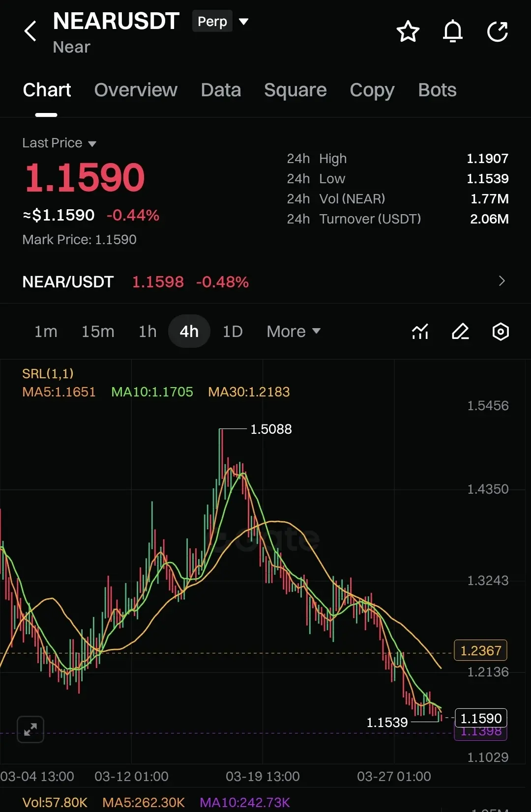Expand chart to fullscreen icon
Viewport: 531px width, 812px height.
30,729
